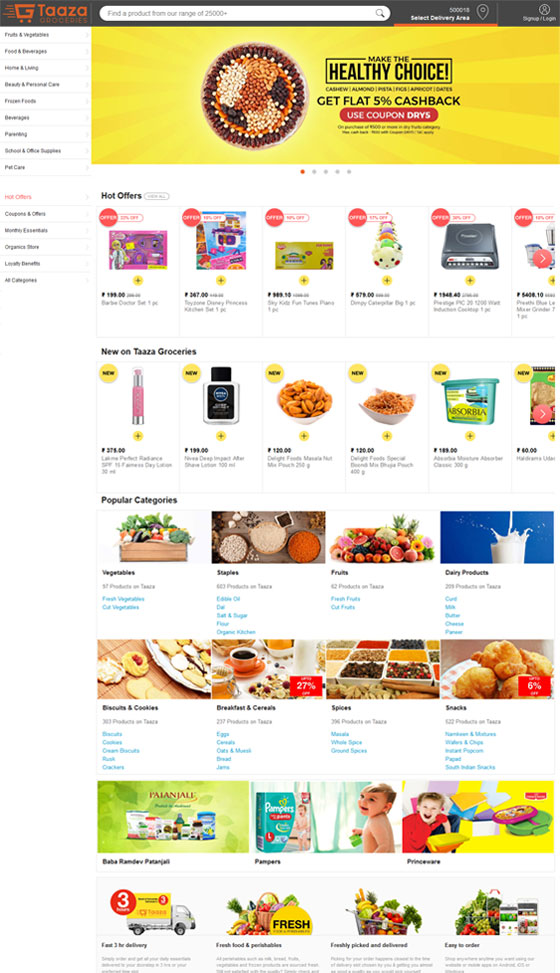Click the Signup/Login user icon
560x973 pixels.
click(544, 9)
